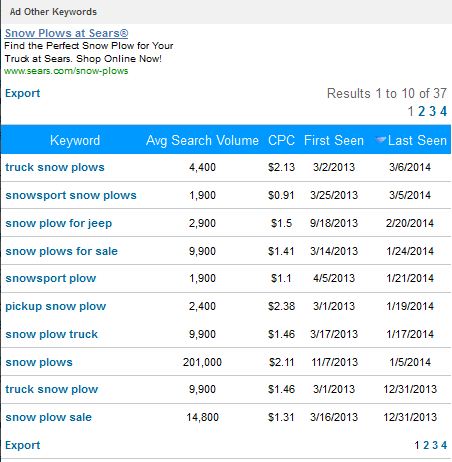Image resolution: width=452 pixels, height=462 pixels.
Task: Select last seen date 1/19/2014
Action: tap(410, 306)
